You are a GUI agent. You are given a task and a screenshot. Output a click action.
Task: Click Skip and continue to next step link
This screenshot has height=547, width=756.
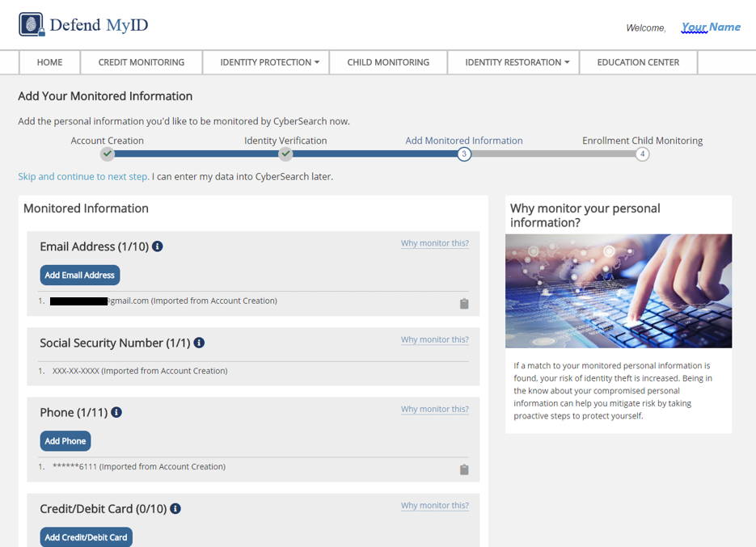click(83, 177)
